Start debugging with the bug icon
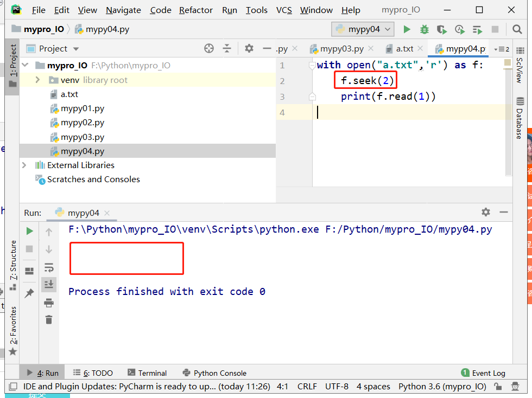The image size is (532, 398). [x=424, y=29]
